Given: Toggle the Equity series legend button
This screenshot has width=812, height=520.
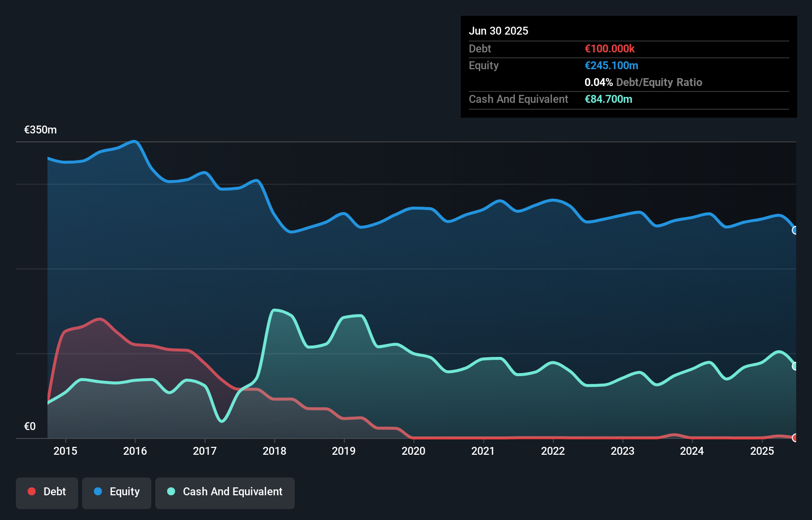Looking at the screenshot, I should 117,492.
